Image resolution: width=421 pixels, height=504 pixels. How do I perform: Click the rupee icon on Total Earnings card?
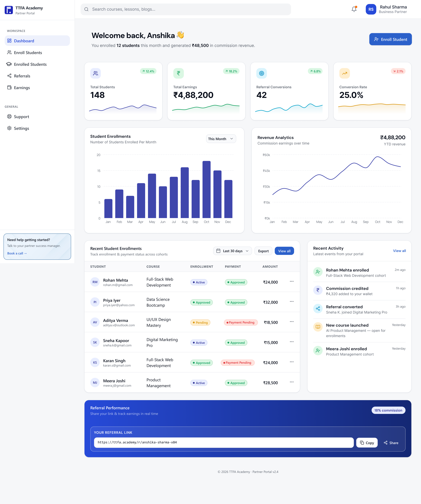[x=178, y=73]
